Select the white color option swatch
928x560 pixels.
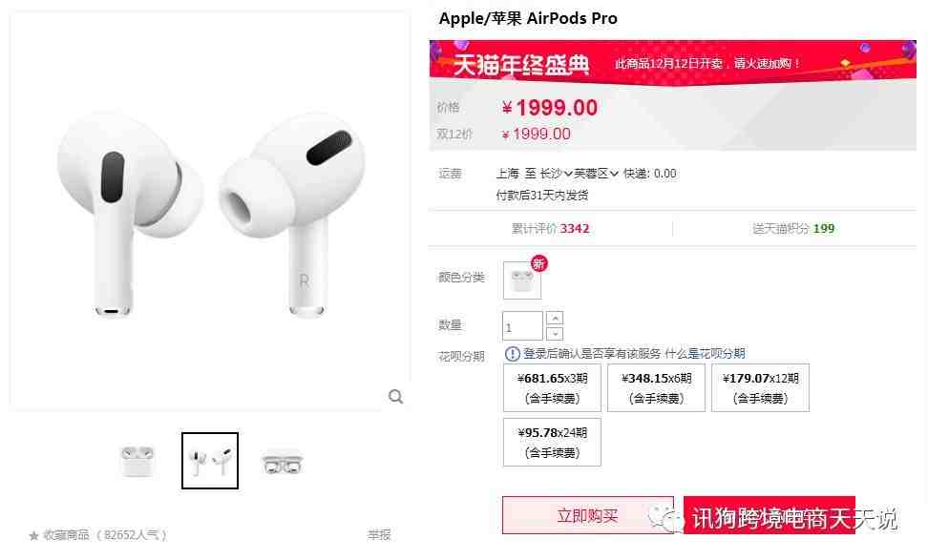522,280
